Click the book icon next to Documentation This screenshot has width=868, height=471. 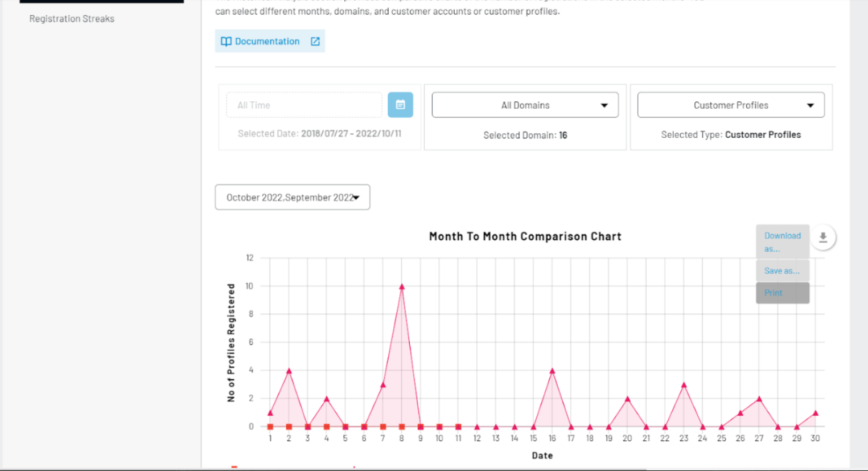(226, 42)
